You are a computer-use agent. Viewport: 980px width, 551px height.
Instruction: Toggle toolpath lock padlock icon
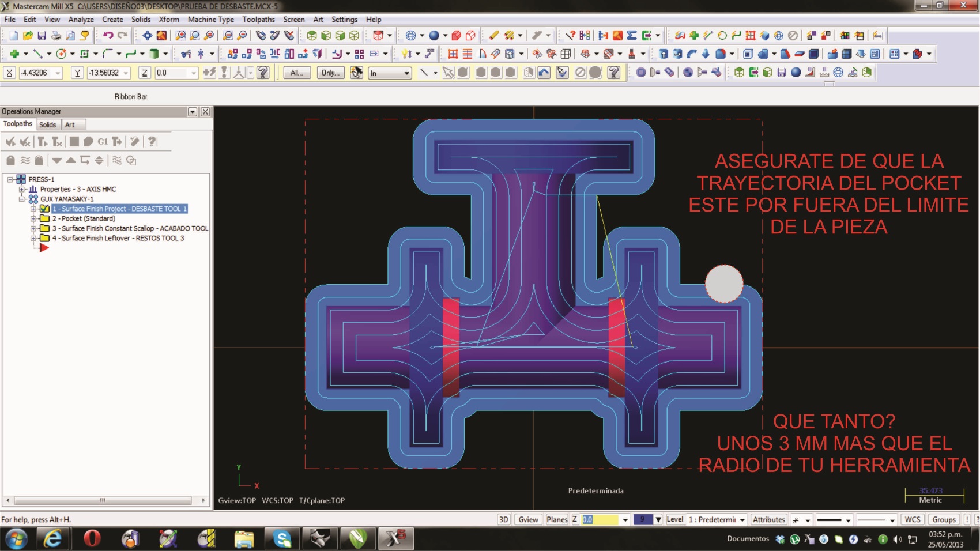tap(10, 160)
